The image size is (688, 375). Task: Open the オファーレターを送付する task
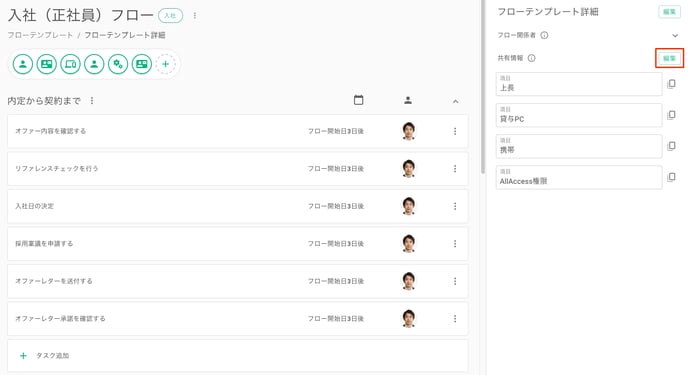tap(238, 281)
